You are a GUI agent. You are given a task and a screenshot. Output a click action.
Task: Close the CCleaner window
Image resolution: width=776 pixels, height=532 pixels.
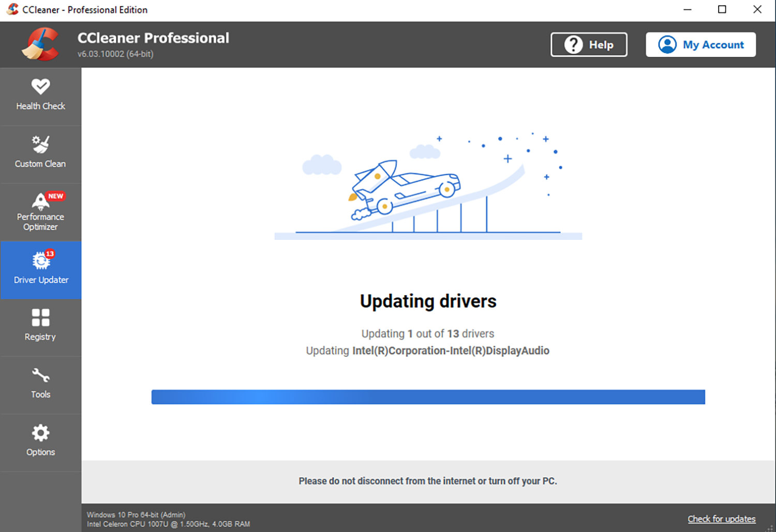757,9
